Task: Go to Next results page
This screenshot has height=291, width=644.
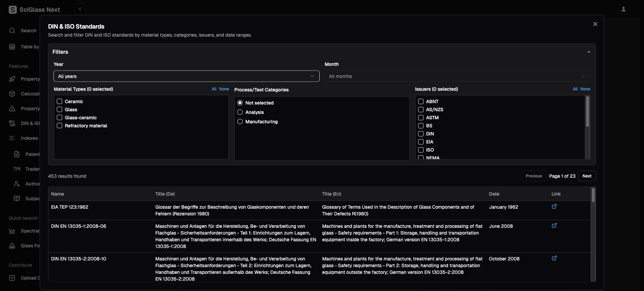Action: pos(587,176)
